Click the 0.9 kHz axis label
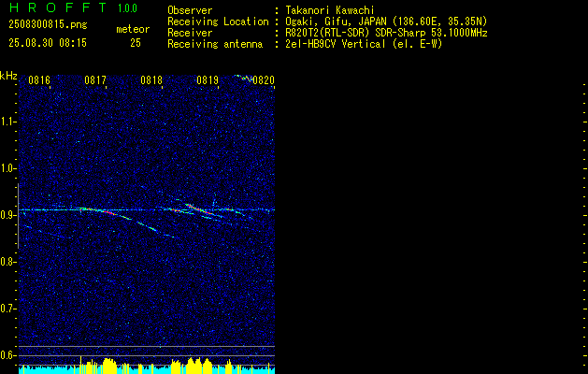Viewport: 588px width, 374px height. (8, 215)
